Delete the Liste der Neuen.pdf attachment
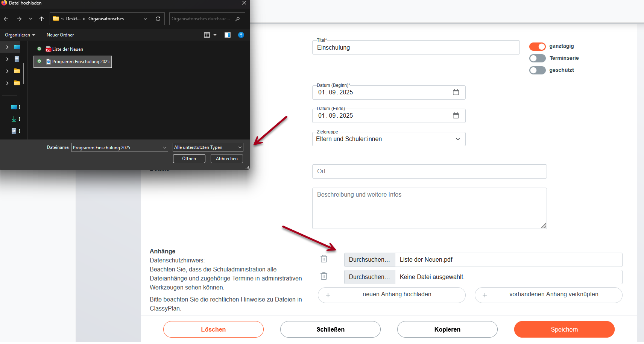The height and width of the screenshot is (344, 644). coord(324,259)
